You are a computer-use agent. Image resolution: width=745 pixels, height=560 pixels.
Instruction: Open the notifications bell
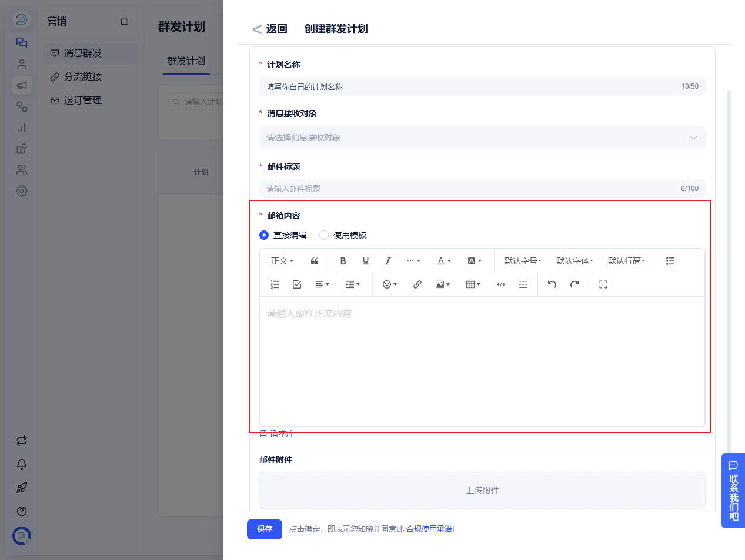[x=22, y=464]
